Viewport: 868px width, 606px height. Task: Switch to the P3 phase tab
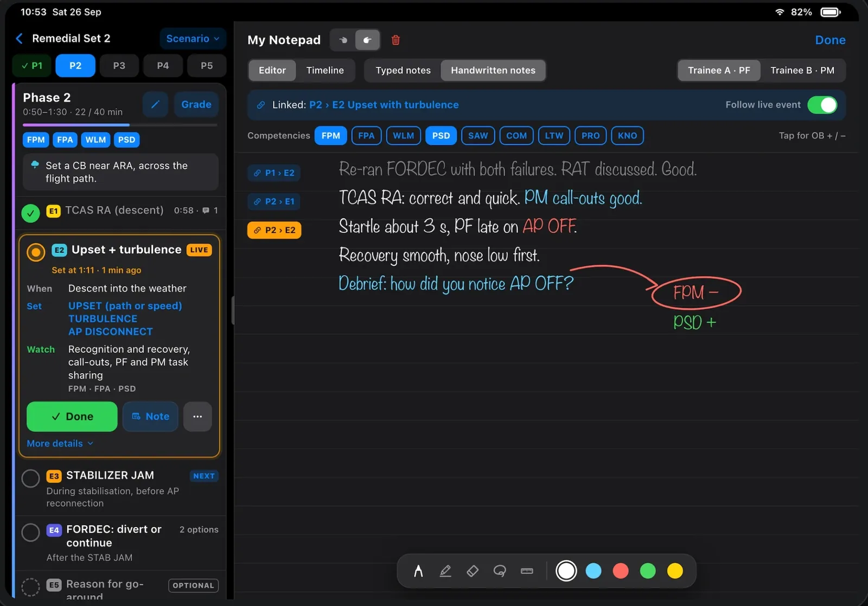coord(119,66)
